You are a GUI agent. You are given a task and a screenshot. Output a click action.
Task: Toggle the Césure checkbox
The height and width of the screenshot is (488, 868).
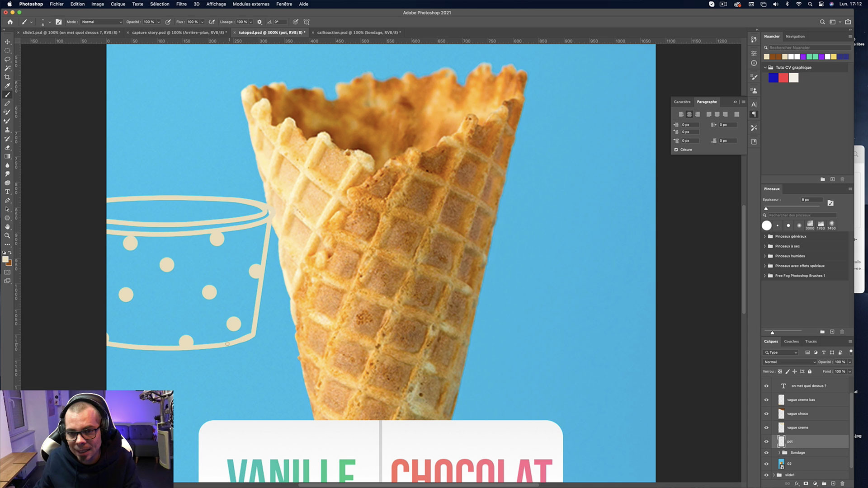(676, 150)
